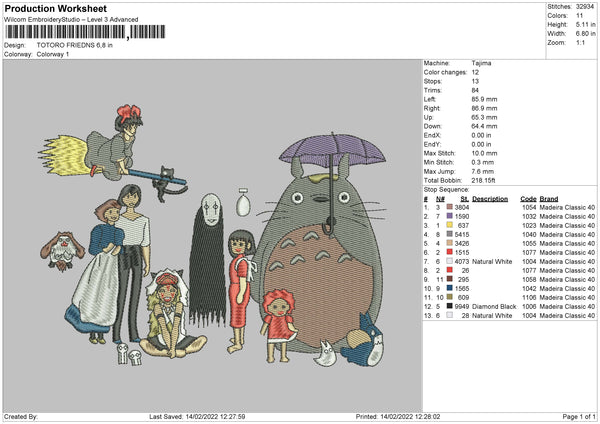600x424 pixels.
Task: Select thread code 1054 in stop 1
Action: (529, 207)
